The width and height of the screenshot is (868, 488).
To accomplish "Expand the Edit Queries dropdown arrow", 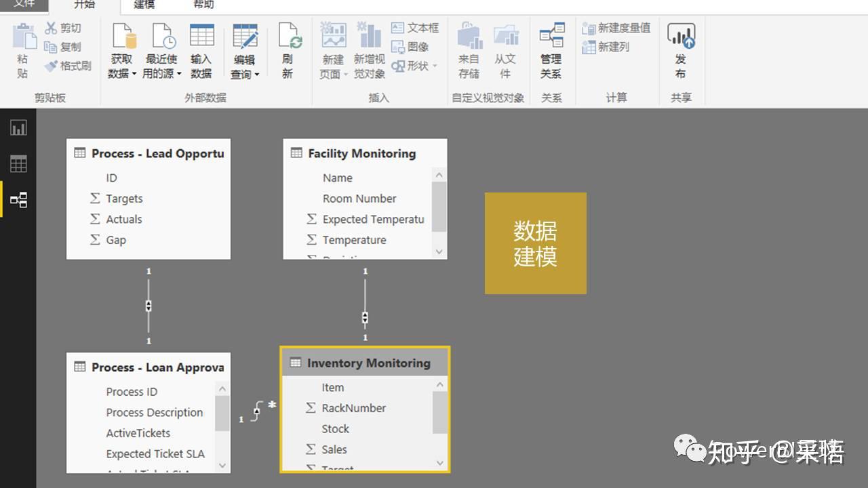I will coord(257,74).
